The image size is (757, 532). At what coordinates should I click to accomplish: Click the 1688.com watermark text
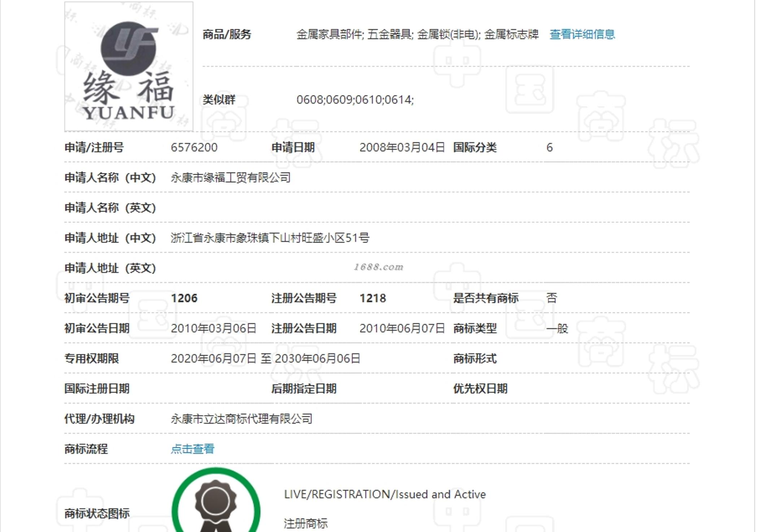click(x=378, y=267)
